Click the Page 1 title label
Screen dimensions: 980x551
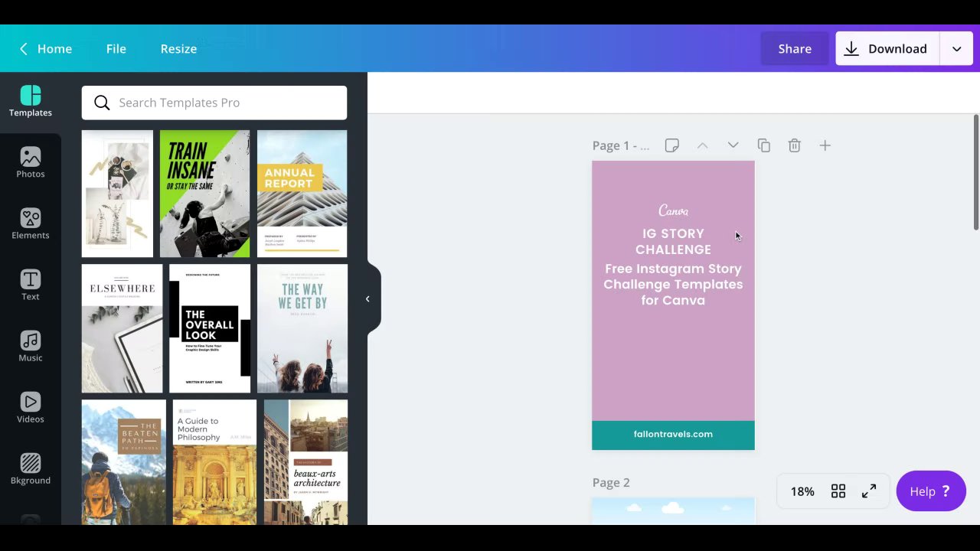tap(620, 145)
